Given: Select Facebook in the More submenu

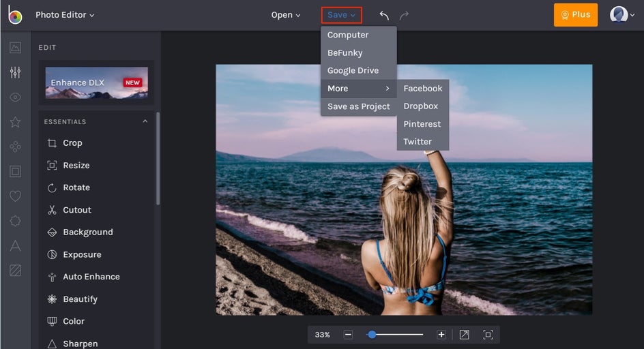Looking at the screenshot, I should tap(423, 89).
